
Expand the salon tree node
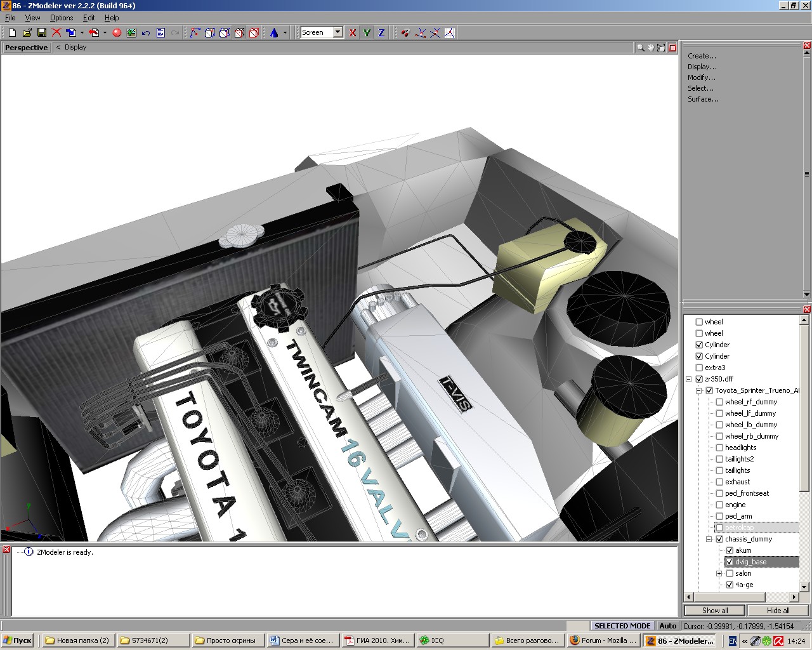[719, 573]
